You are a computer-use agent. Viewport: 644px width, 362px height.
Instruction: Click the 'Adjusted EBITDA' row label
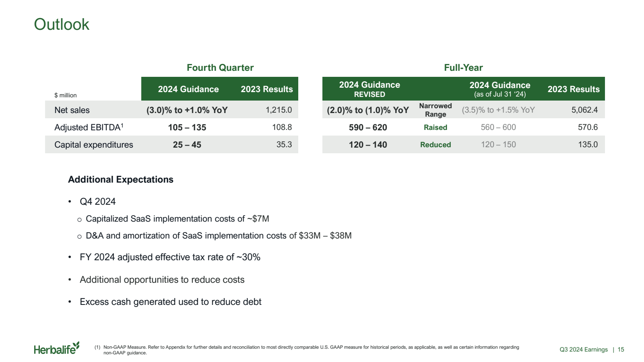(89, 128)
